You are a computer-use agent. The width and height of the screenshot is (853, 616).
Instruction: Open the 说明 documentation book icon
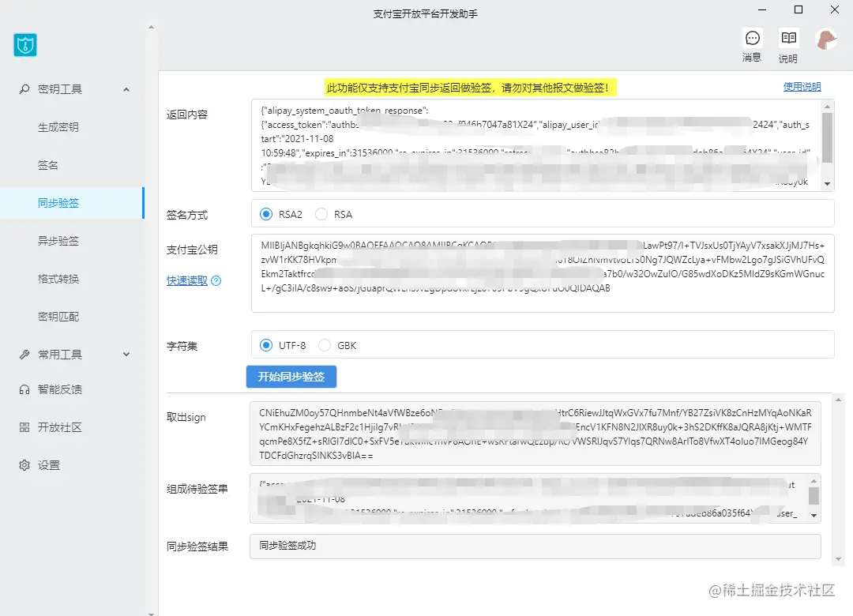788,38
